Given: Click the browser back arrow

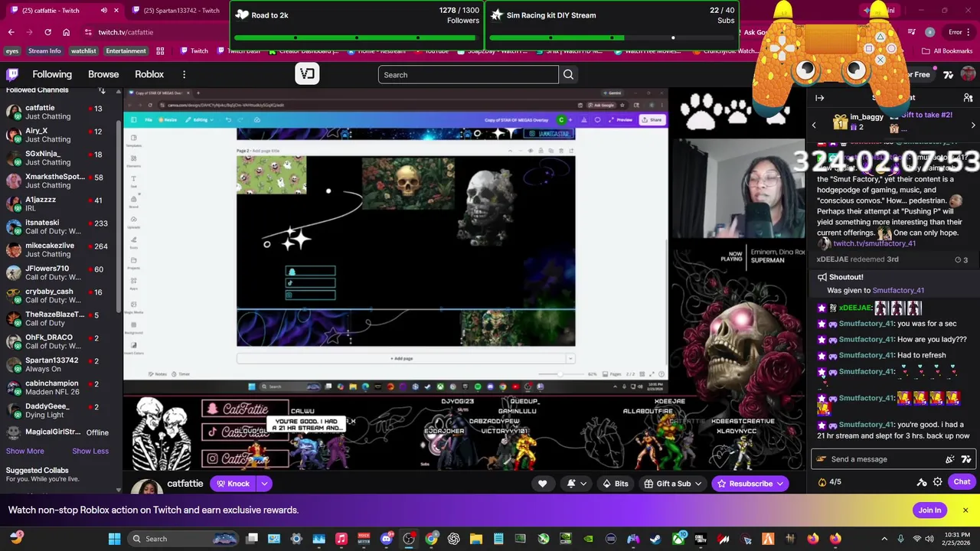Looking at the screenshot, I should 11,32.
